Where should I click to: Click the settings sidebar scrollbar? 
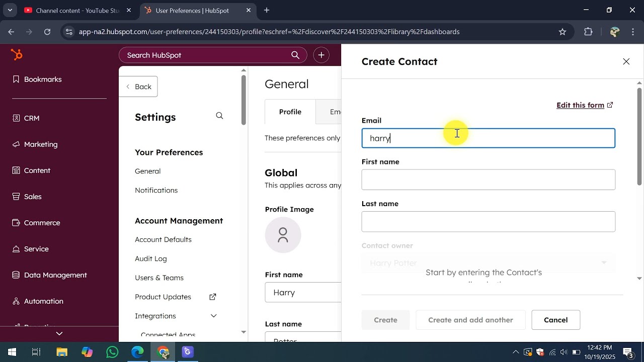pos(244,100)
